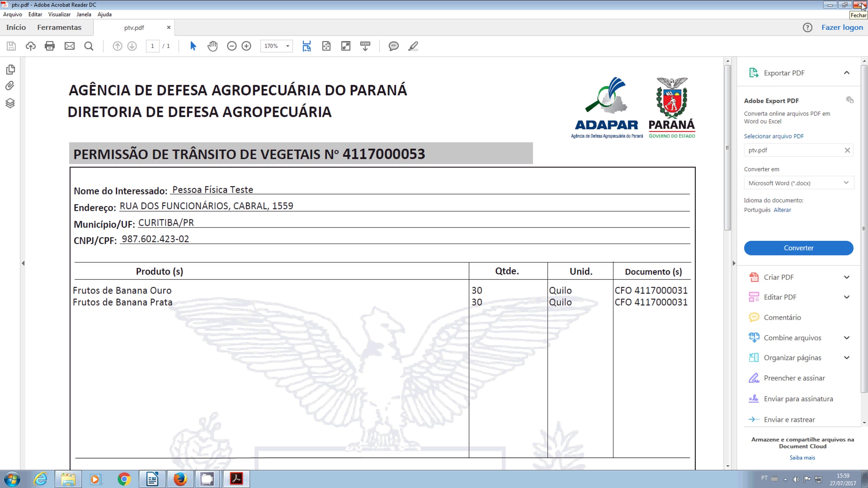
Task: Open the Janela menu
Action: [x=84, y=14]
